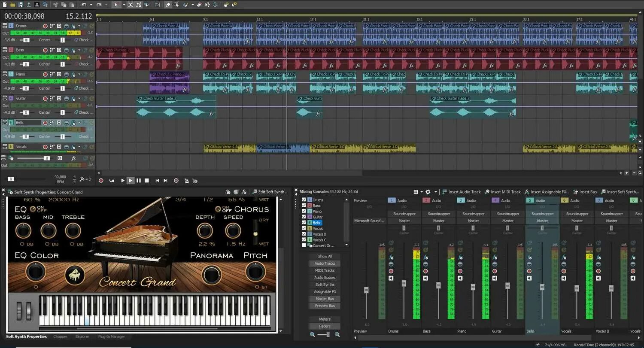Go to project end in transport
The image size is (644, 348).
[165, 181]
